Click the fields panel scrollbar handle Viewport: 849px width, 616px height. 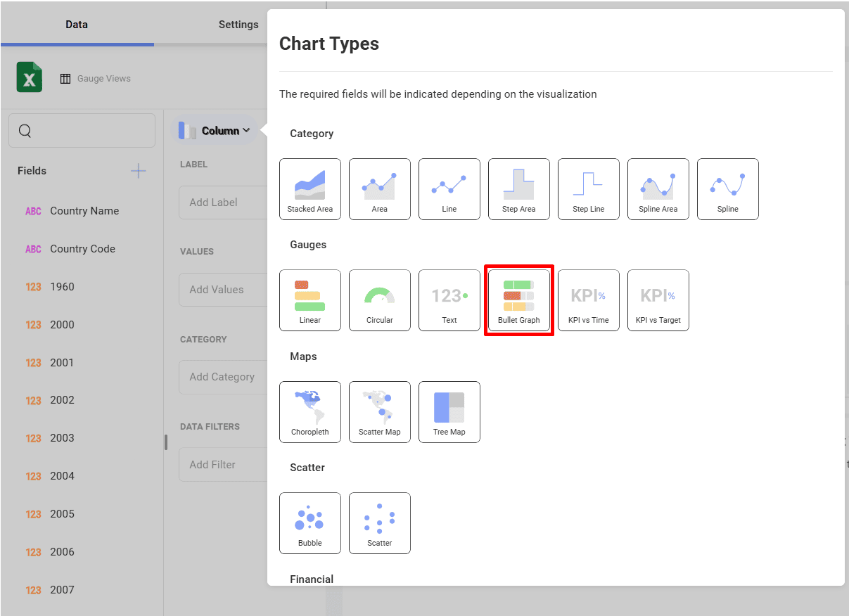click(166, 442)
